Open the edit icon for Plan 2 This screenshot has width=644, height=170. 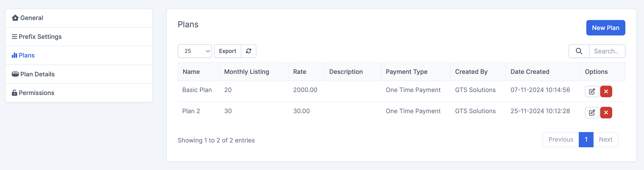(592, 112)
